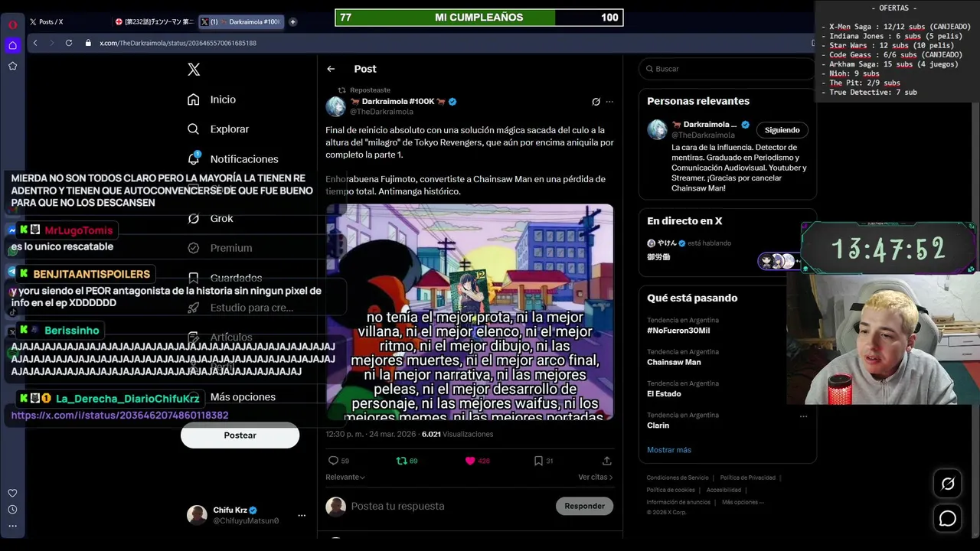
Task: Click Información de anuncios footer link
Action: 678,502
